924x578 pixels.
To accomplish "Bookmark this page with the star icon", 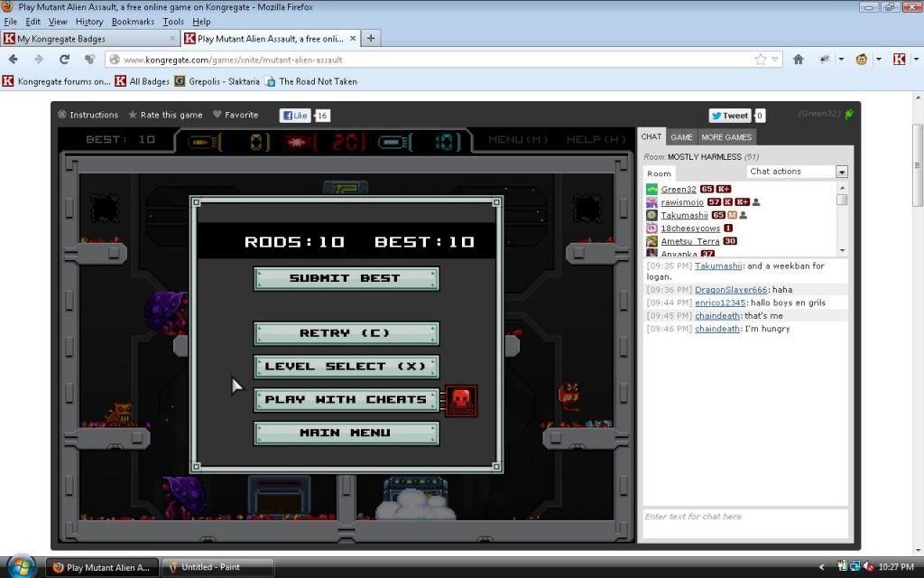I will [x=761, y=60].
